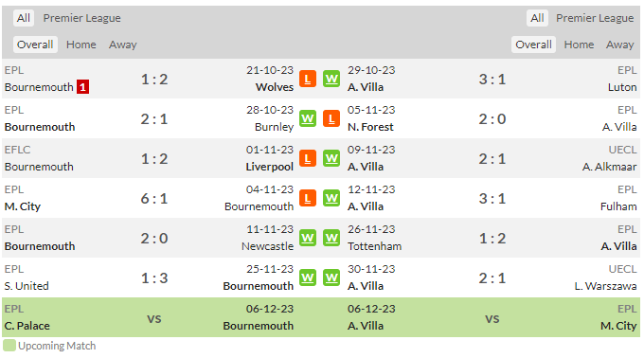This screenshot has width=644, height=358.
Task: Open the 6:1 M. City score
Action: click(x=154, y=199)
